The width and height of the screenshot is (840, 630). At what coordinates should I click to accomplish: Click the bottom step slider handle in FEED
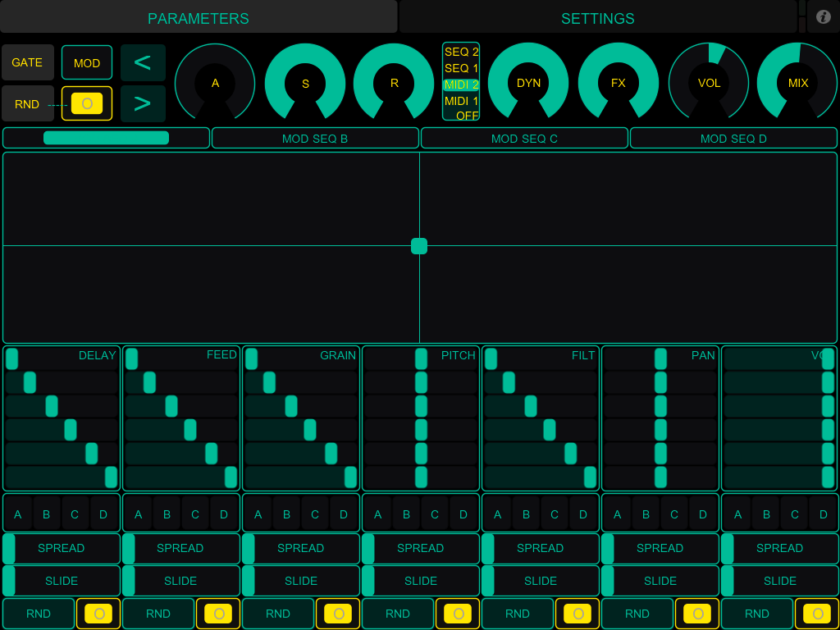click(x=231, y=477)
